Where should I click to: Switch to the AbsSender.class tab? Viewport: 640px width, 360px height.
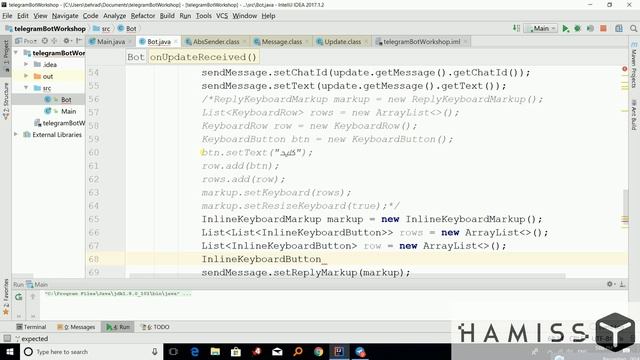coord(216,42)
